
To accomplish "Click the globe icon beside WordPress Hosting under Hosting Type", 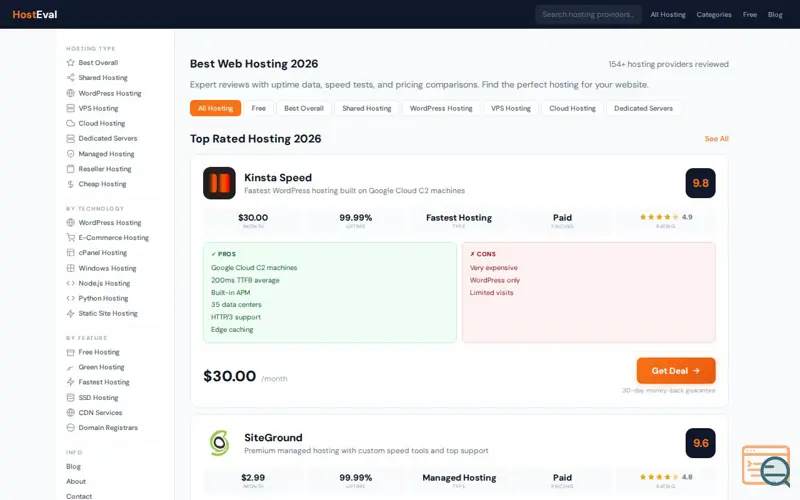I will coord(70,93).
